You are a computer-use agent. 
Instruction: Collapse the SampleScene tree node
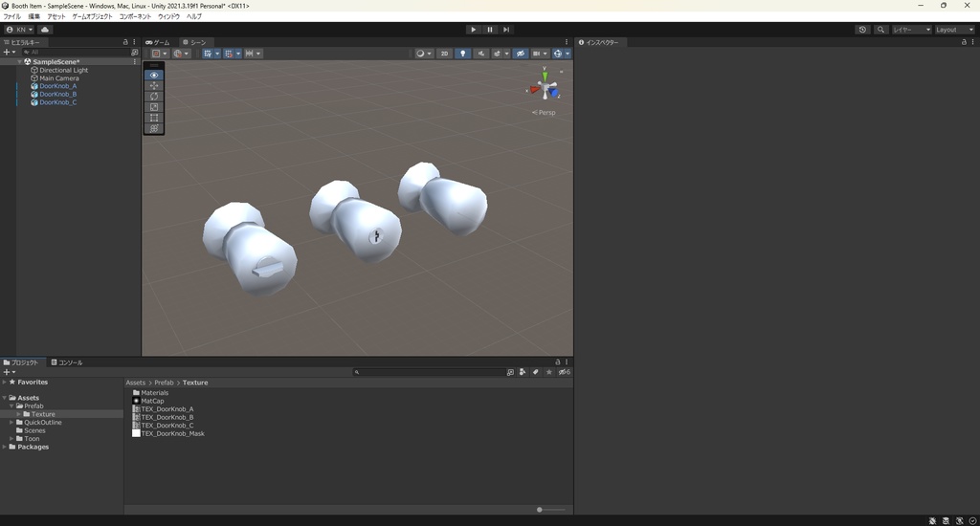[20, 62]
